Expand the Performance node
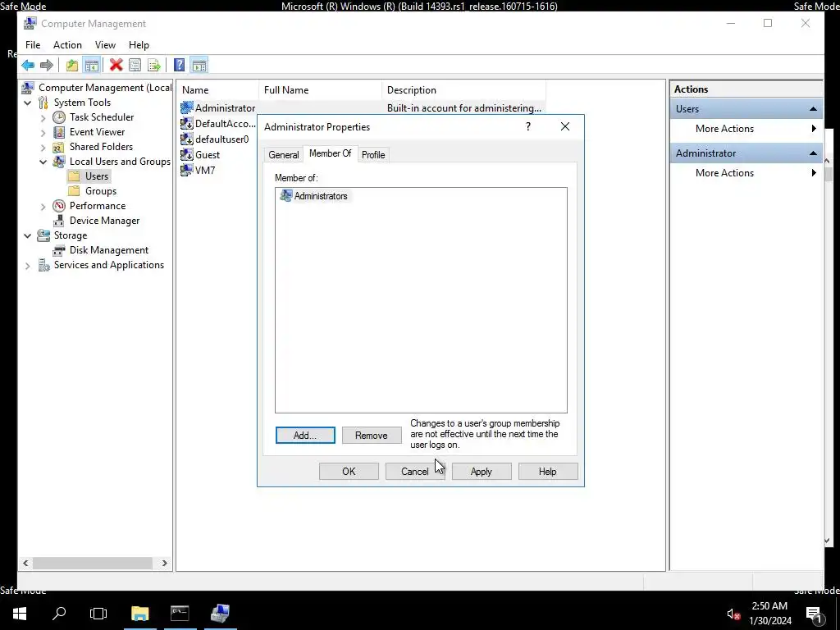 point(43,206)
